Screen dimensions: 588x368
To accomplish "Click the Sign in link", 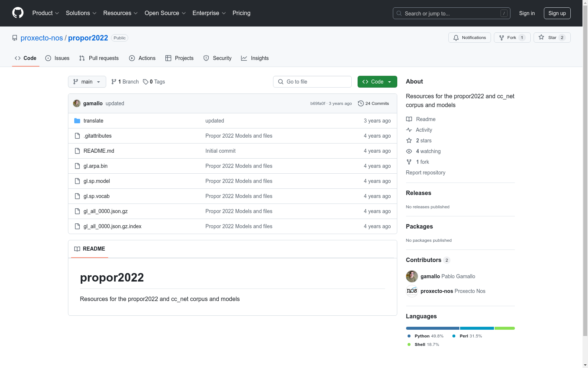I will [x=527, y=13].
